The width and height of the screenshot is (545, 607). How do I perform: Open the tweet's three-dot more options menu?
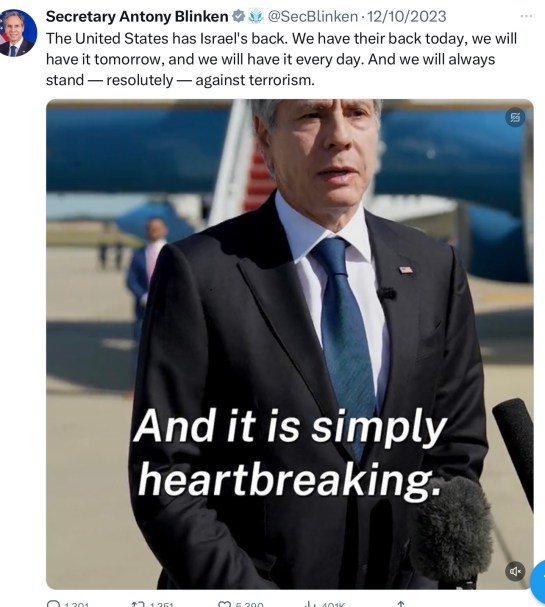(x=526, y=16)
